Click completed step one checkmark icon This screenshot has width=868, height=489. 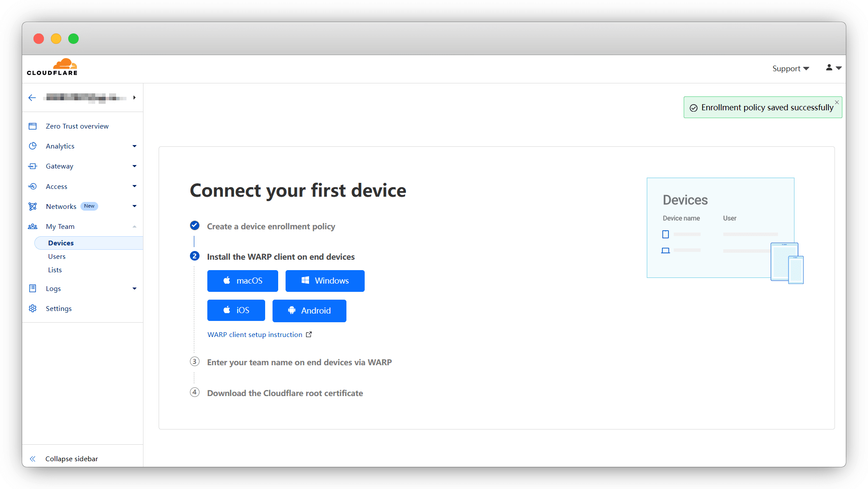click(x=195, y=225)
